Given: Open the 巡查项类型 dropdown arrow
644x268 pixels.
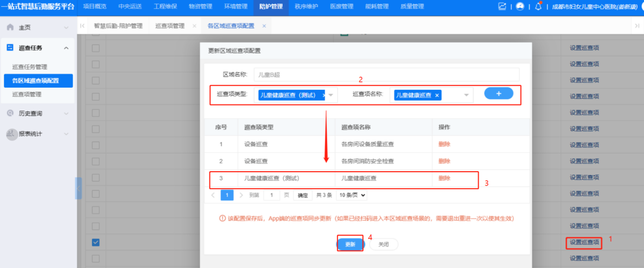Looking at the screenshot, I should tap(331, 95).
